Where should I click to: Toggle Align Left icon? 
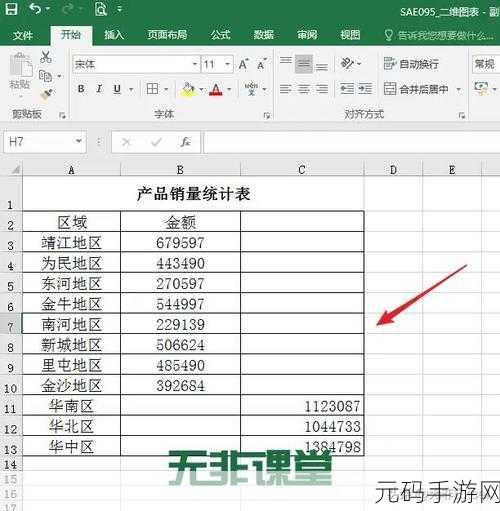286,89
